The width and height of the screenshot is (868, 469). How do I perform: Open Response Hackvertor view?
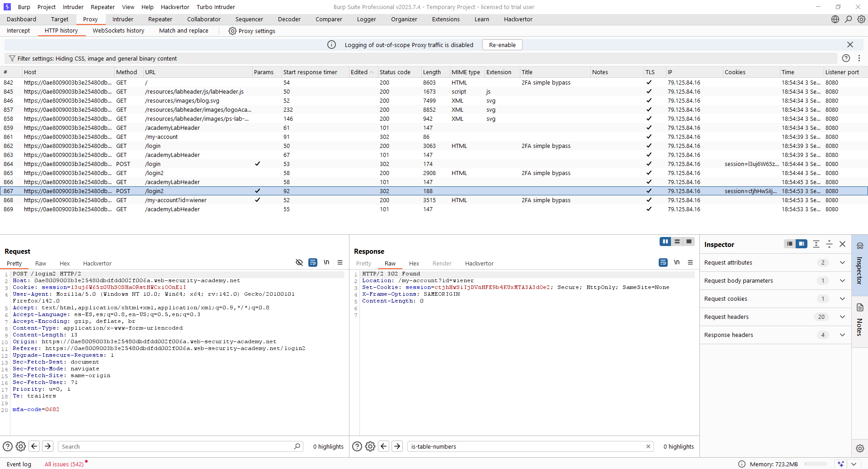click(479, 263)
